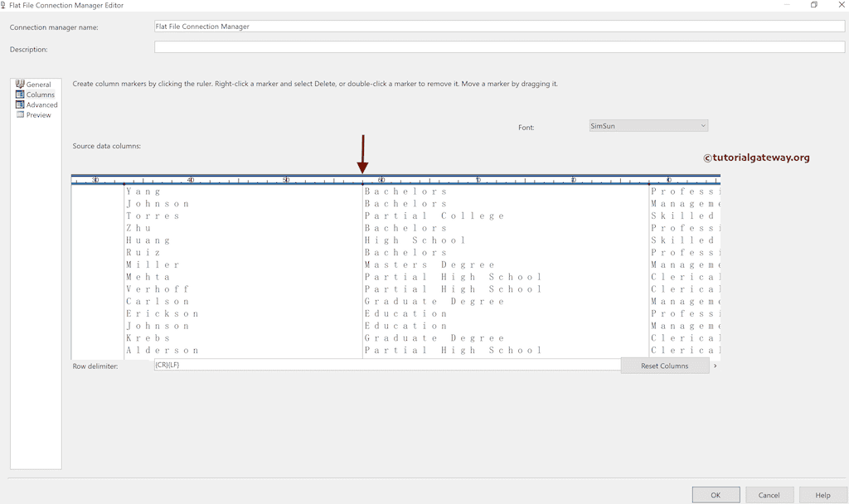849x504 pixels.
Task: Click the arrow right of Reset Columns
Action: point(715,366)
